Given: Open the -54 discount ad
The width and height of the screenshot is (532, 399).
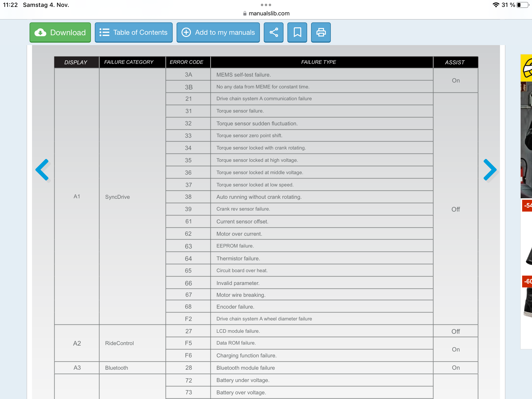Looking at the screenshot, I should [527, 205].
